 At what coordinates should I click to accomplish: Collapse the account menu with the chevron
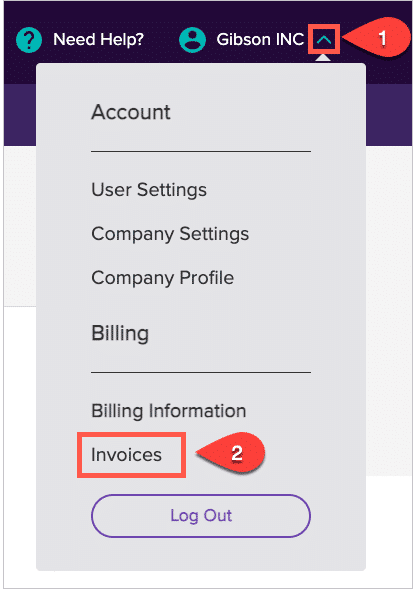324,39
